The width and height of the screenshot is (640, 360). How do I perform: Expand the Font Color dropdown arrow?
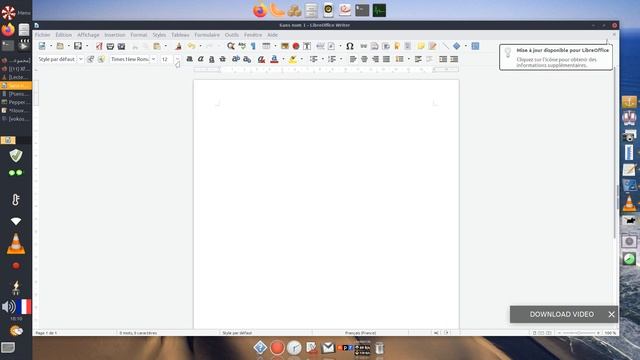pos(283,59)
